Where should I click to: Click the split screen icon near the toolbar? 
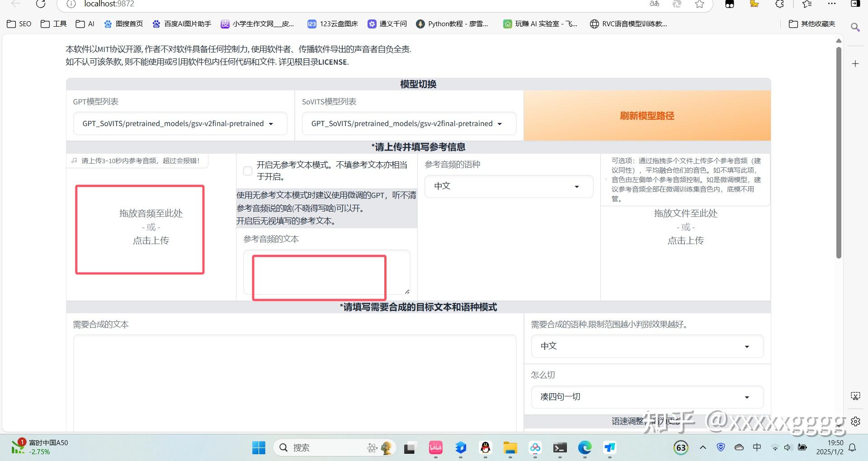[856, 5]
